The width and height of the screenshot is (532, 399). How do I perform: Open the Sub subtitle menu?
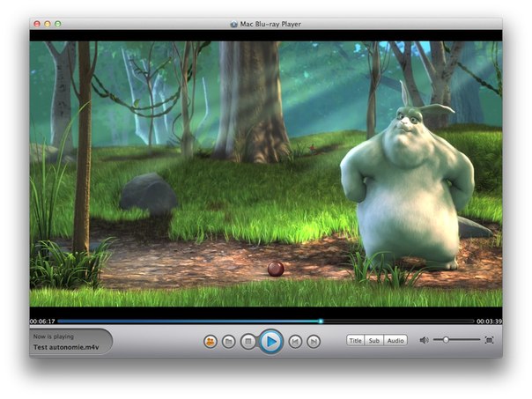374,340
